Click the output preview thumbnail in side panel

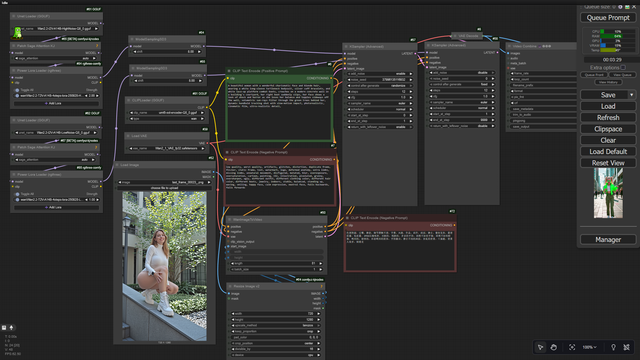608,193
